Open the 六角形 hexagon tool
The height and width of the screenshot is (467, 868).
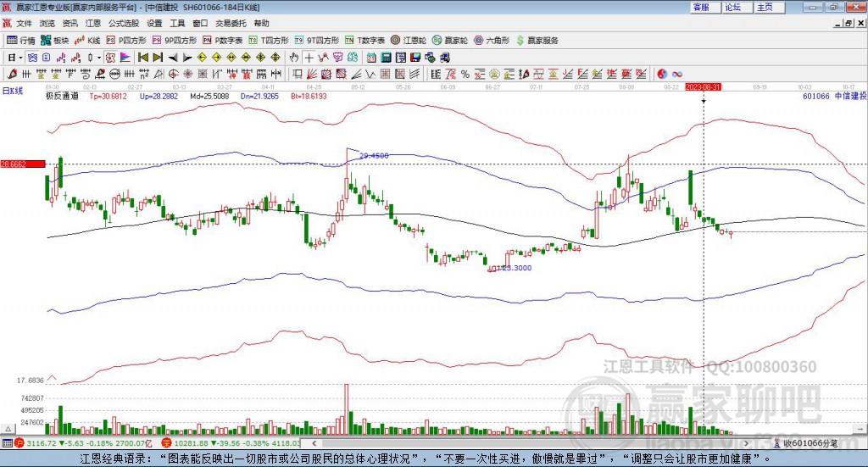(x=492, y=41)
